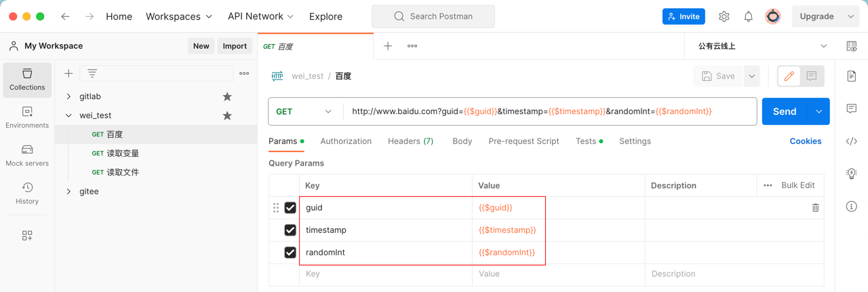Open Environments in the sidebar
Image resolution: width=868 pixels, height=292 pixels.
point(27,117)
